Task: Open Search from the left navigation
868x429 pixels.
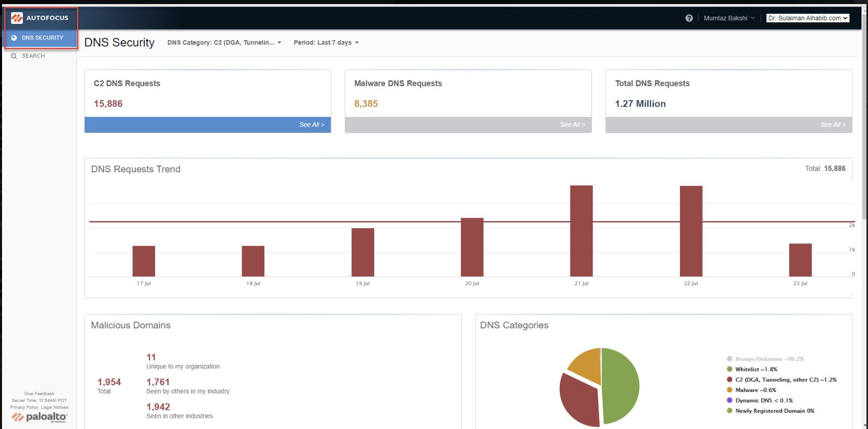Action: click(x=33, y=56)
